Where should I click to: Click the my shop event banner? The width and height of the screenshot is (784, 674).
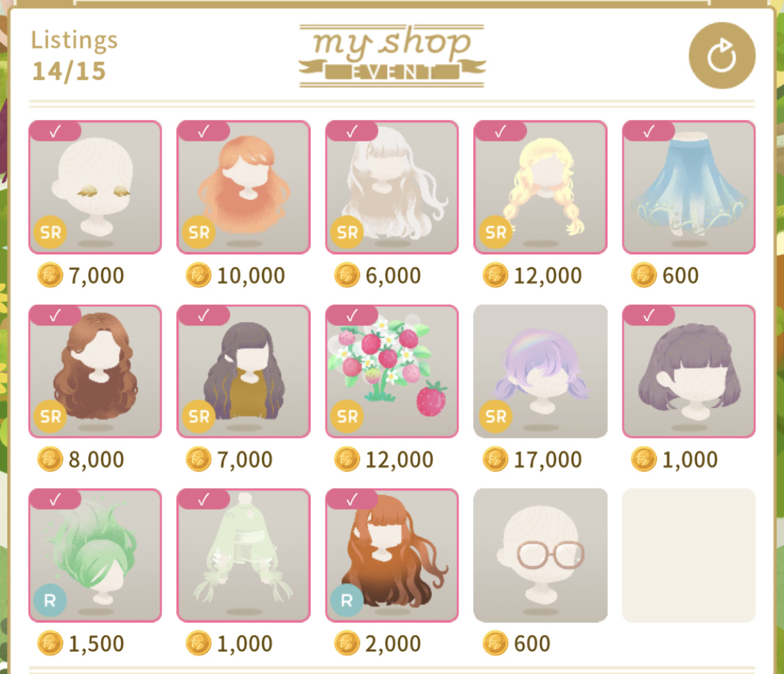(392, 56)
